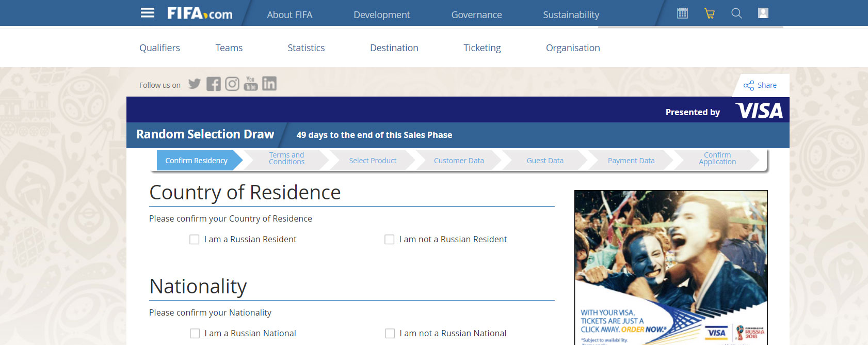
Task: Open the YouTube social icon
Action: click(251, 84)
